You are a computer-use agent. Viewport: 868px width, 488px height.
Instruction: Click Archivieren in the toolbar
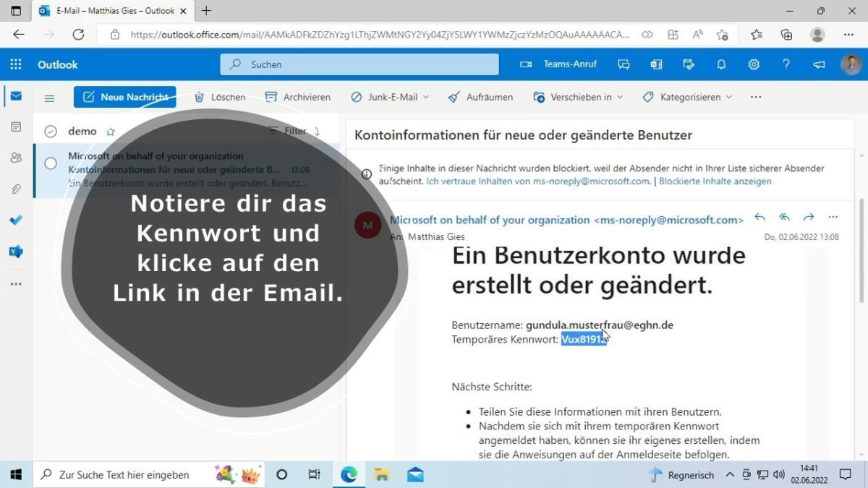(298, 97)
